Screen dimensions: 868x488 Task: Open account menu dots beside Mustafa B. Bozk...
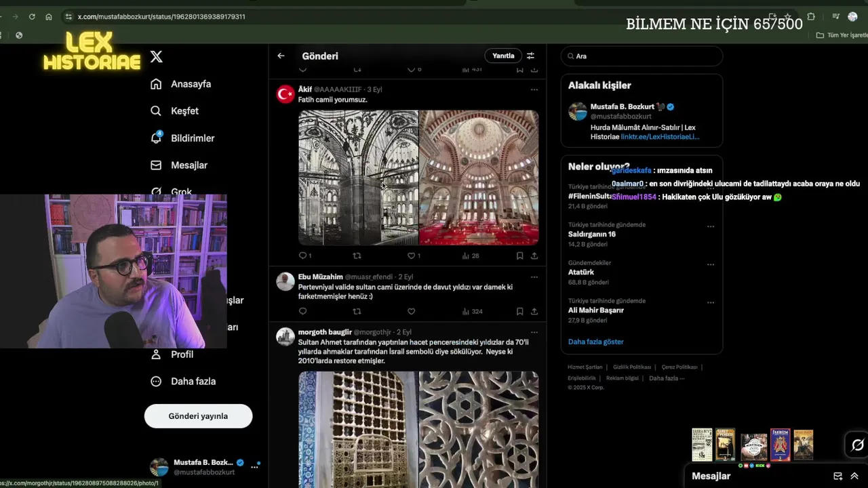click(254, 467)
